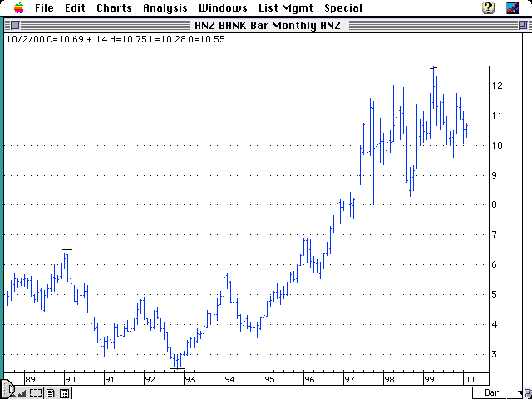Screen dimensions: 532x399
Task: Click the area chart icon in bottom toolbar
Action: 22,393
